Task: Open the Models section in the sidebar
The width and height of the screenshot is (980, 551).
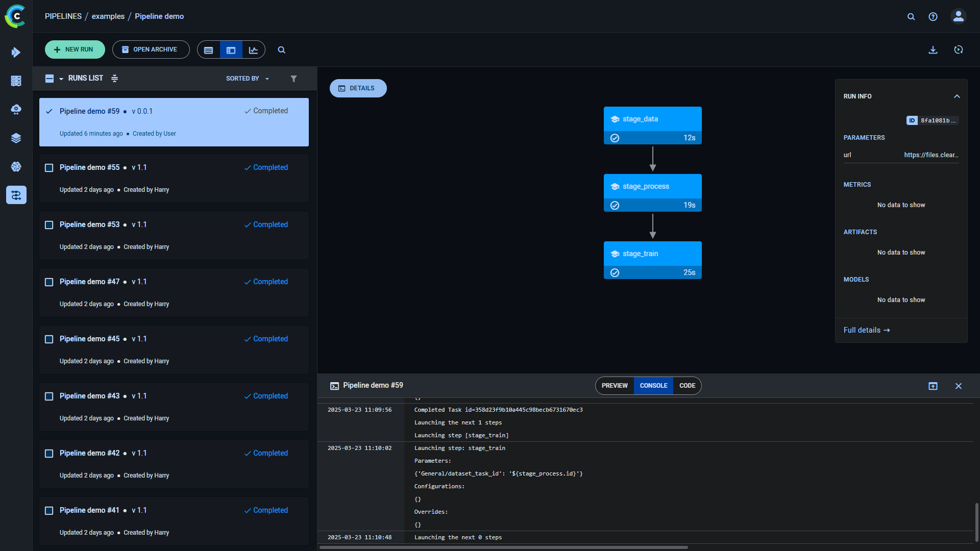Action: point(16,166)
